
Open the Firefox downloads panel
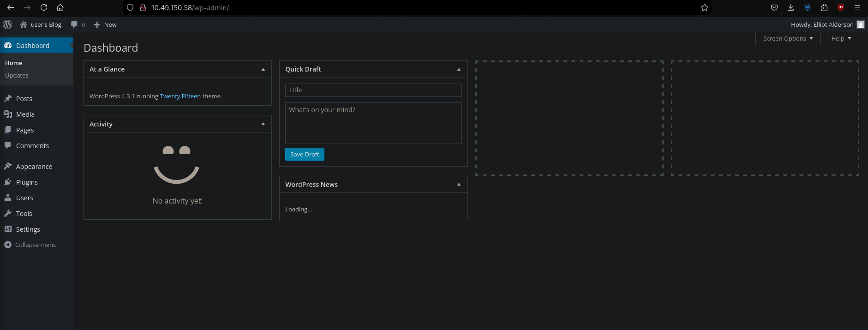click(x=790, y=7)
